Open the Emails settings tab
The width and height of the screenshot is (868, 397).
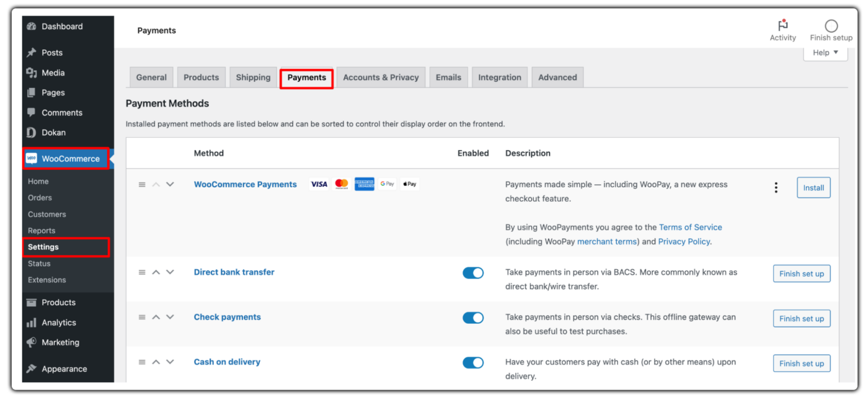(x=448, y=77)
